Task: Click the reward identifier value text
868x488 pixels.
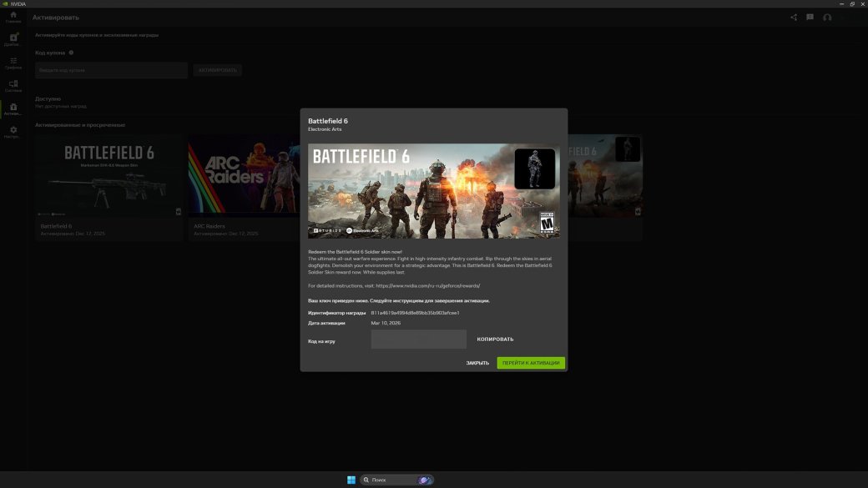Action: click(x=415, y=313)
